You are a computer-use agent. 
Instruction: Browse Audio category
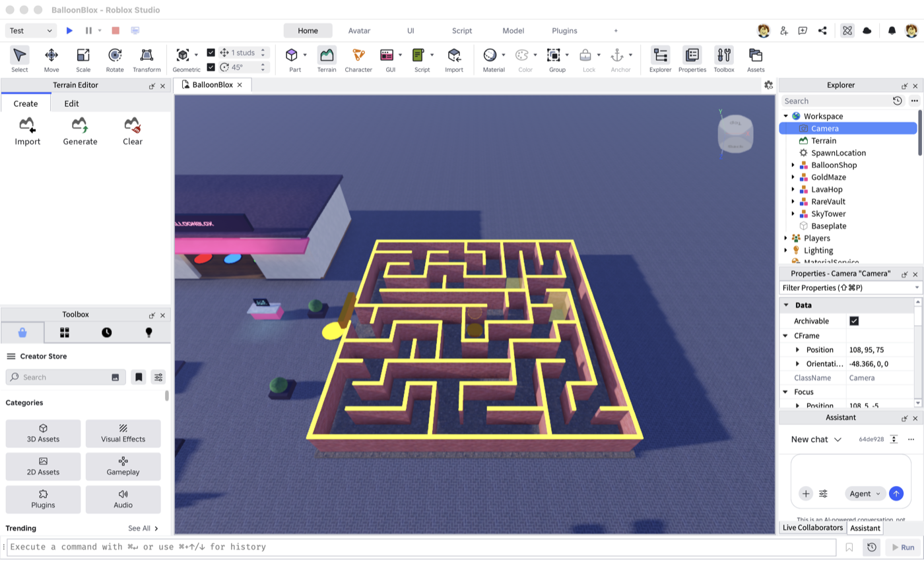click(x=123, y=500)
